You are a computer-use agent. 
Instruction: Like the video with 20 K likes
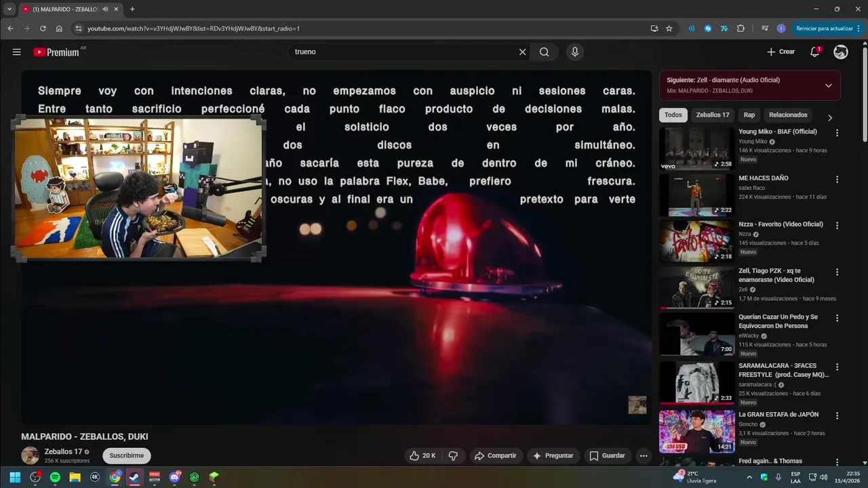click(x=422, y=455)
